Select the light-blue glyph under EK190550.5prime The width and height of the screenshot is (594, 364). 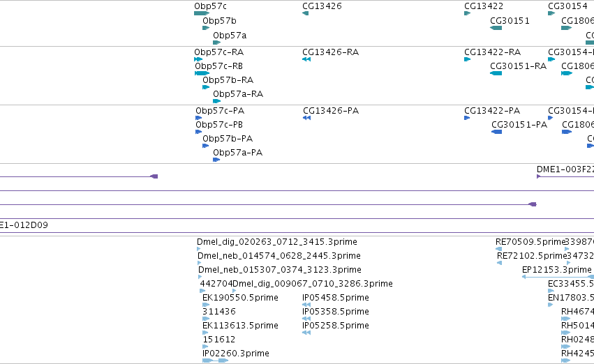pos(206,305)
